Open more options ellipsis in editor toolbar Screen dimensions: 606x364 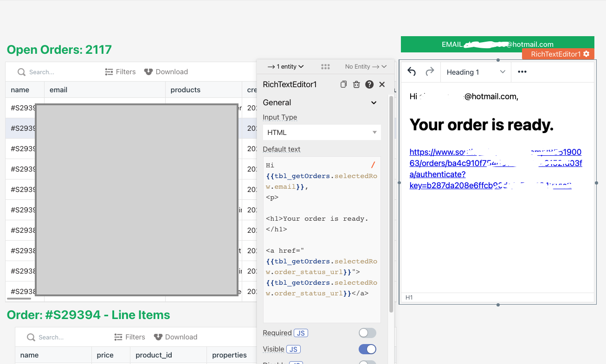pyautogui.click(x=522, y=72)
